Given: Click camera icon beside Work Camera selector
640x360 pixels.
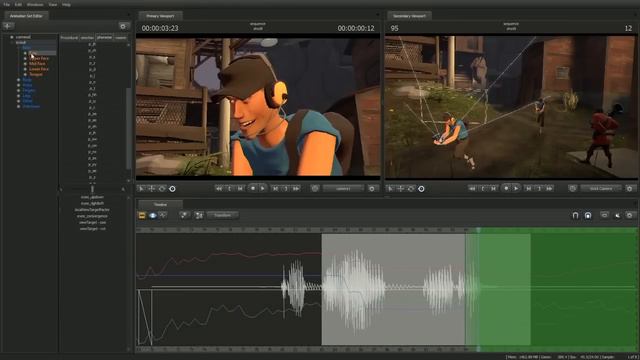Looking at the screenshot, I should point(572,189).
